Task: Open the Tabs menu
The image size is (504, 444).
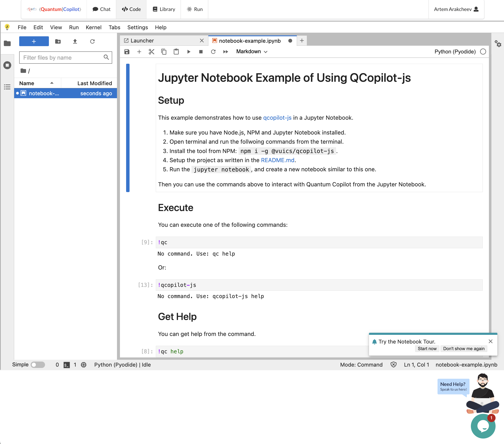Action: tap(114, 27)
